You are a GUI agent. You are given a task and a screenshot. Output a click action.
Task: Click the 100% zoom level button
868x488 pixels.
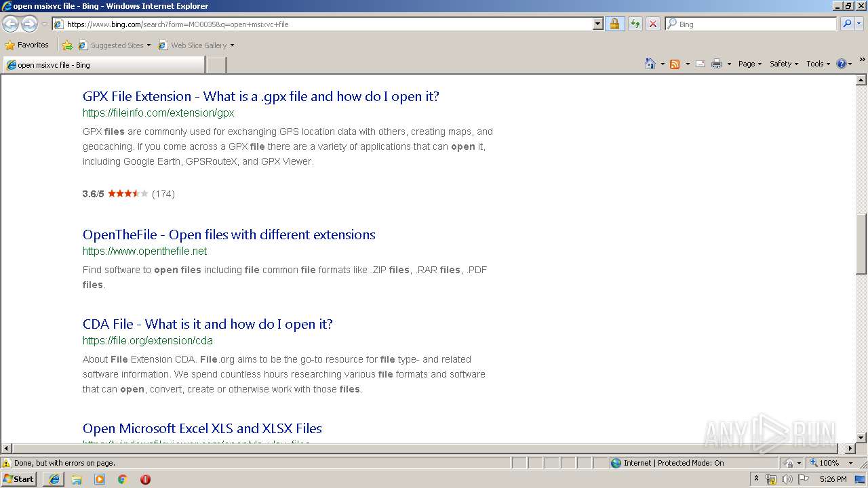(824, 464)
